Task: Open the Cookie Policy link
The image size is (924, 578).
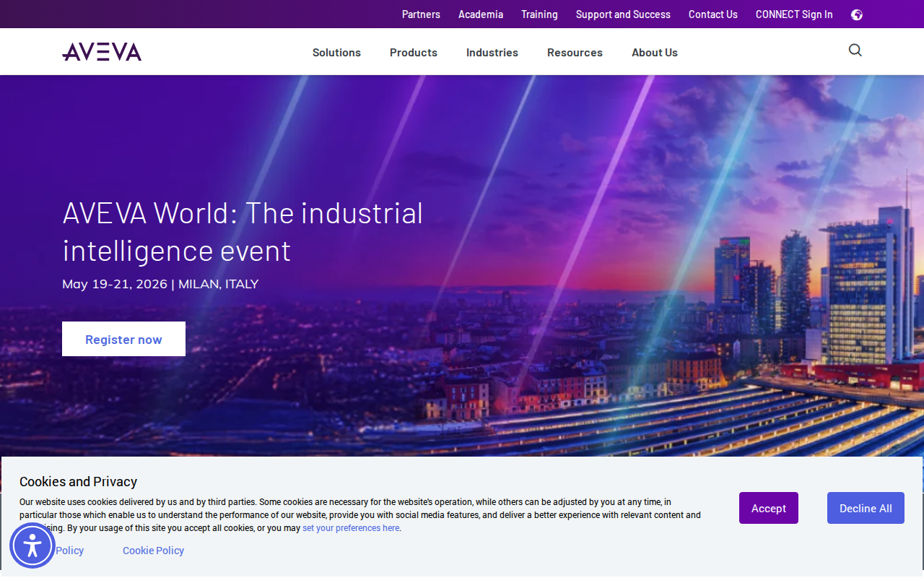Action: tap(153, 551)
